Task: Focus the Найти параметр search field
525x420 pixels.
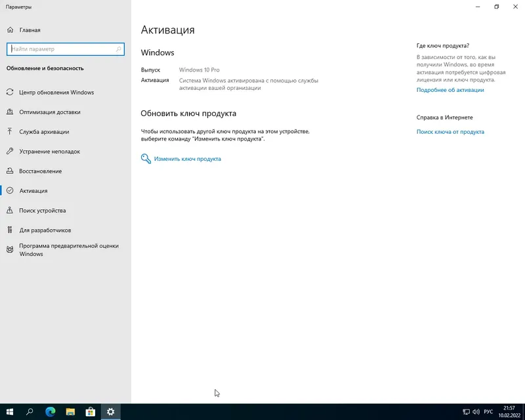Action: tap(66, 49)
